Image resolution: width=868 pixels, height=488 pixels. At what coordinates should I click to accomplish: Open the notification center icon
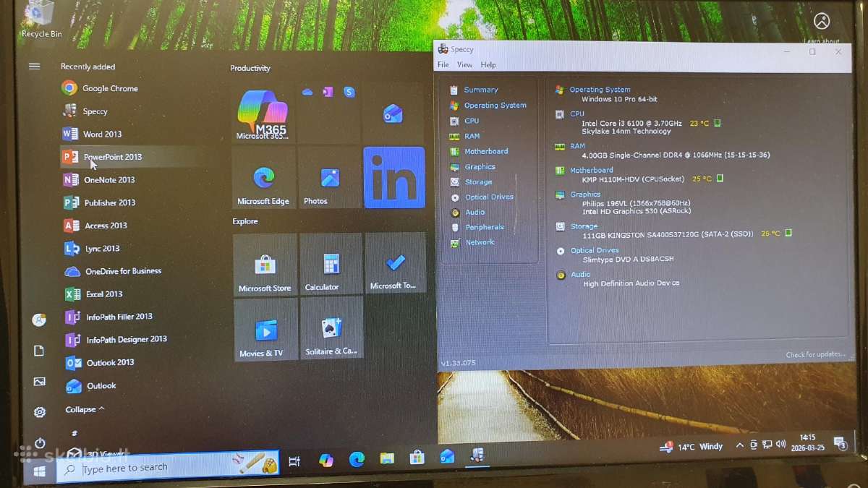coord(840,442)
